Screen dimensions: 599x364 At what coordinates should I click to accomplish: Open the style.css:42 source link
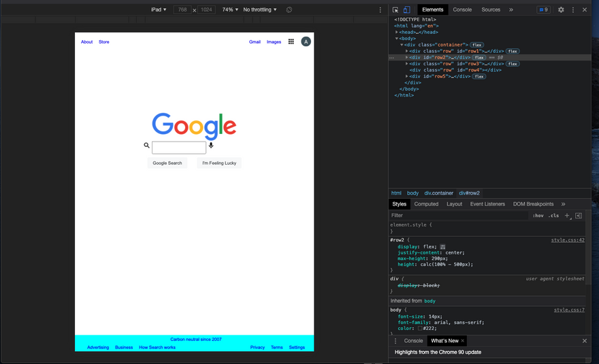click(568, 240)
